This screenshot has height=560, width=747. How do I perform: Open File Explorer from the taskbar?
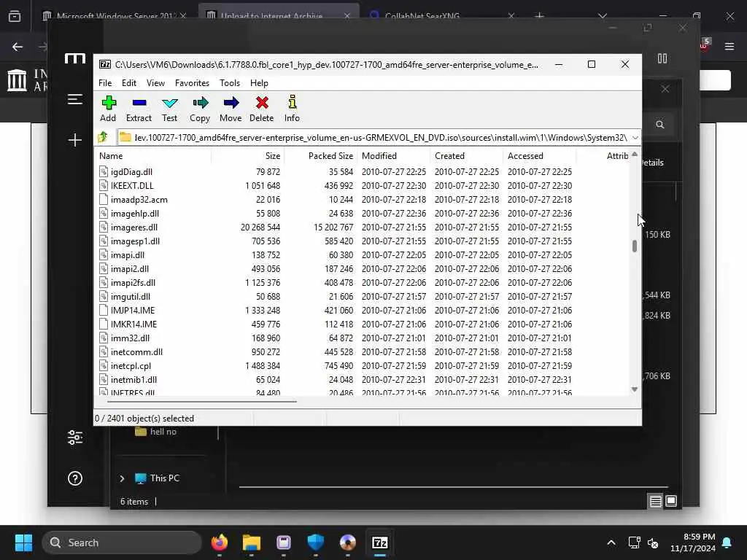(251, 542)
